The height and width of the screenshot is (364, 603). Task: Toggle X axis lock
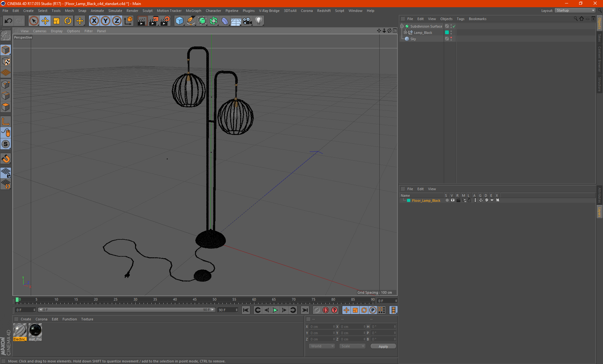(x=94, y=21)
